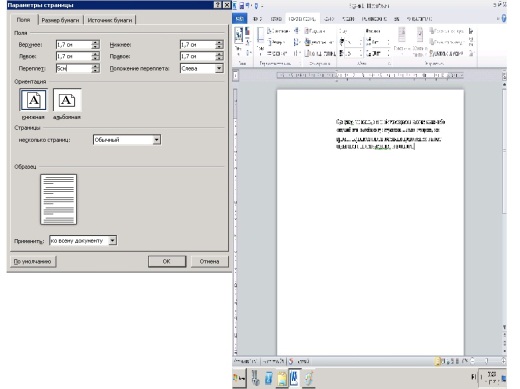Open the Paragraph group dialog launcher
This screenshot has width=520, height=389.
pyautogui.click(x=389, y=63)
